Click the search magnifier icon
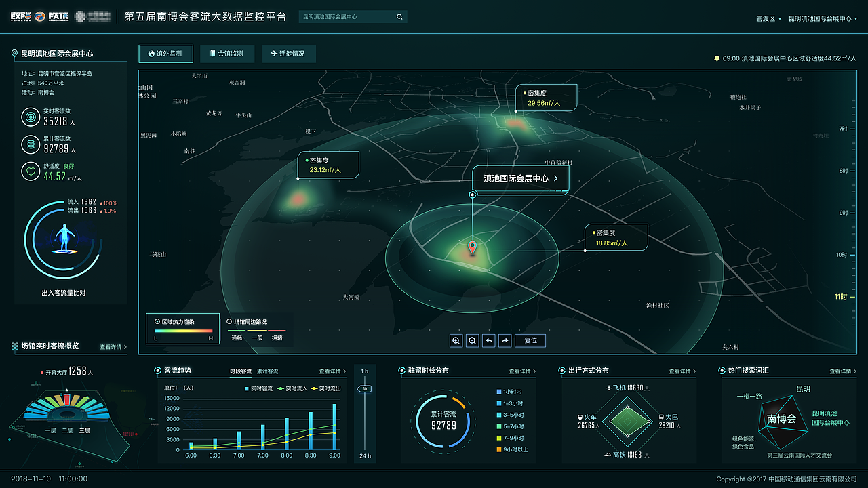 coord(399,17)
